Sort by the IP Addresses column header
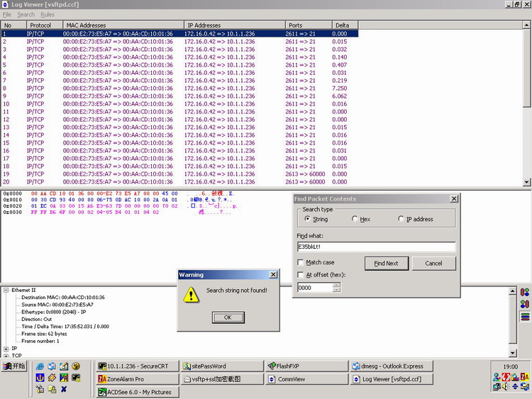532x399 pixels. [235, 25]
